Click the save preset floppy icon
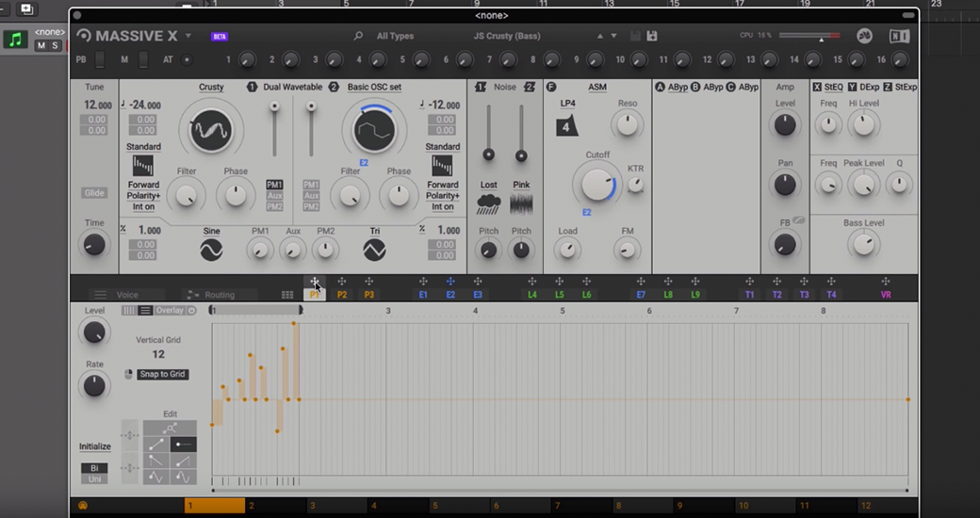The image size is (980, 518). click(652, 36)
